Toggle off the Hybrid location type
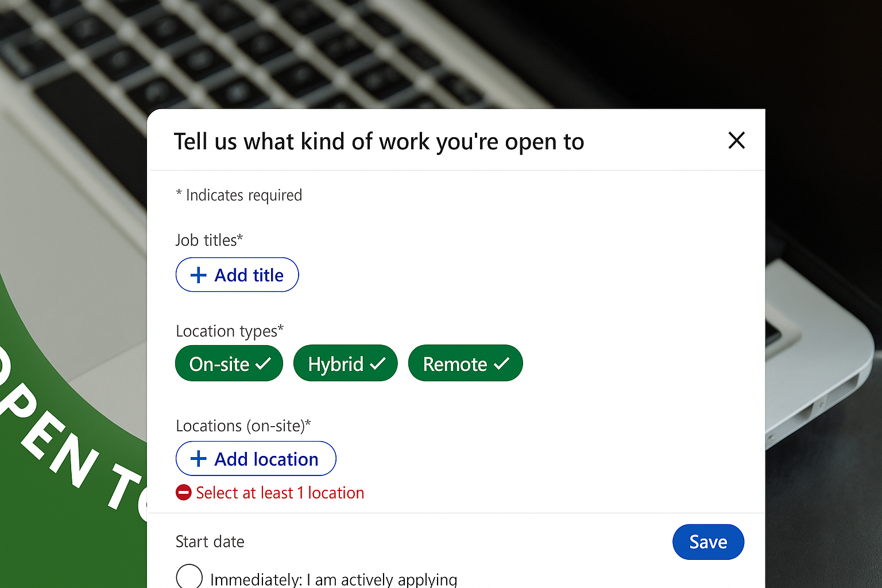Viewport: 882px width, 588px height. tap(345, 363)
